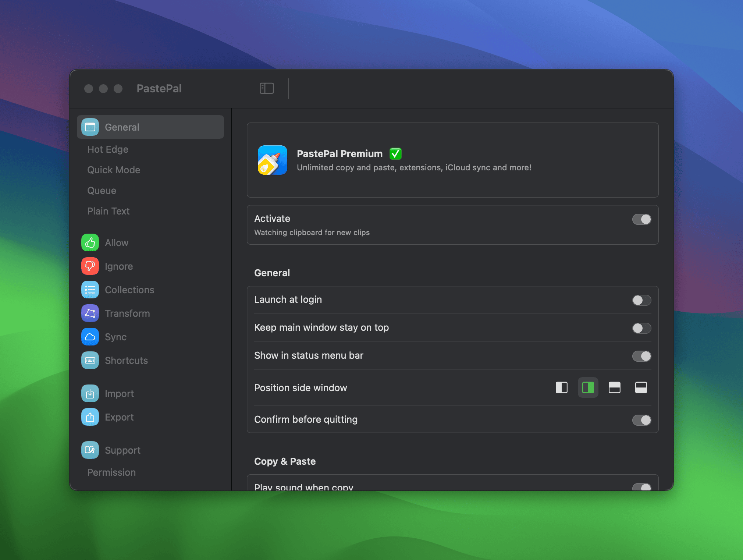Screen dimensions: 743x560
Task: Disable Show in status menu bar
Action: (x=642, y=356)
